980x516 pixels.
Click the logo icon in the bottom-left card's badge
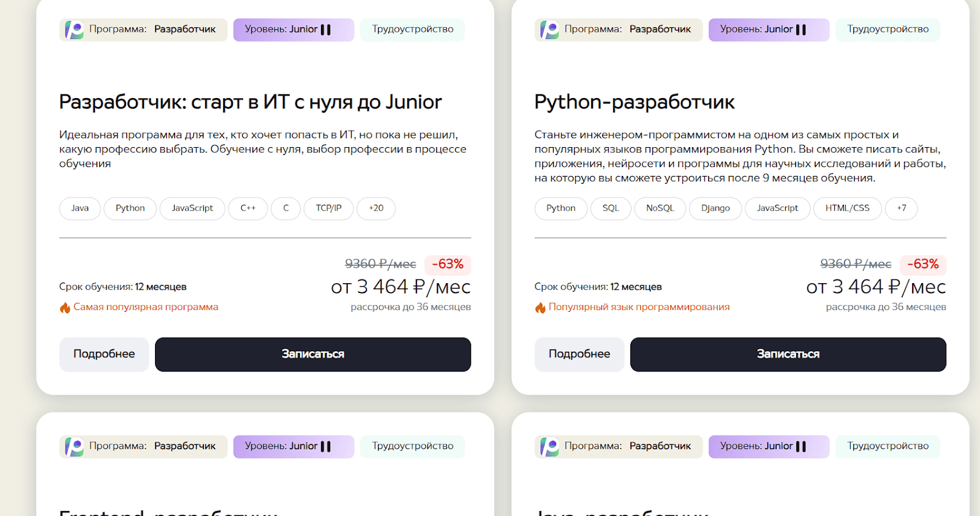pos(74,447)
